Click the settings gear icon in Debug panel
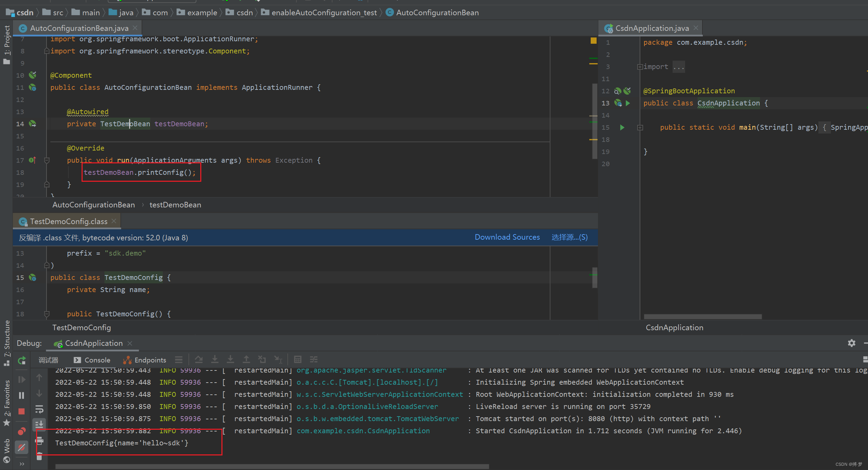 coord(851,343)
